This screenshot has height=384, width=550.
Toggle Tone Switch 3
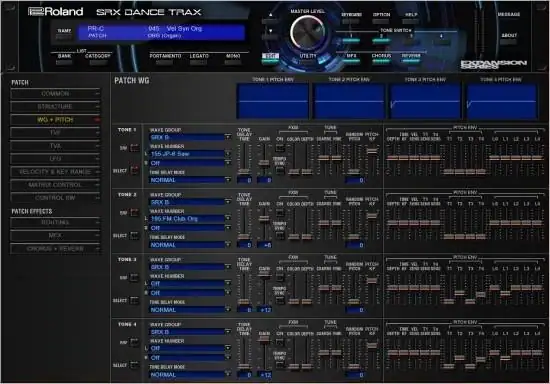(411, 41)
